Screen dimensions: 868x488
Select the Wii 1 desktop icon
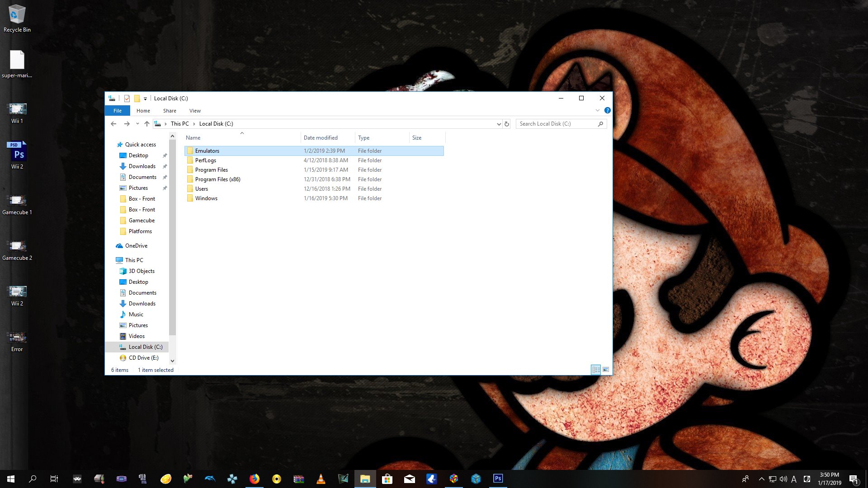point(17,113)
